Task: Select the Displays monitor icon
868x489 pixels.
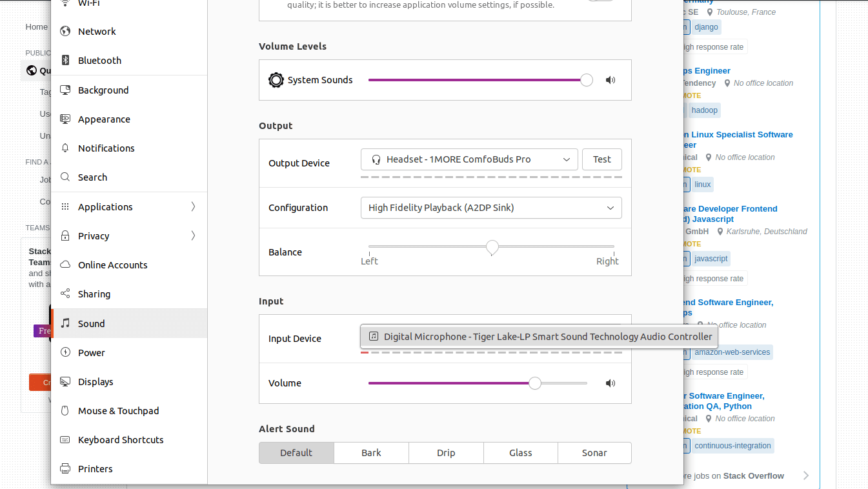Action: click(x=64, y=382)
